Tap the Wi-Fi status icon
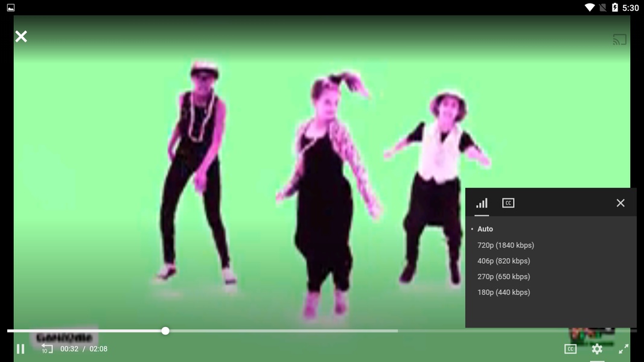Screen dimensions: 644x362 click(x=589, y=7)
